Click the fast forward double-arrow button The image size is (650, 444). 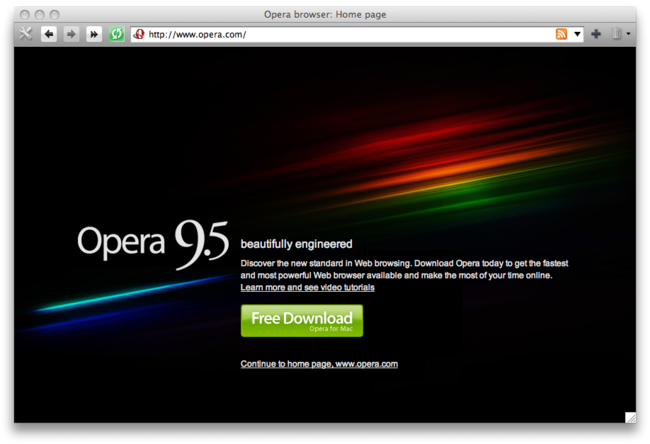pyautogui.click(x=94, y=34)
